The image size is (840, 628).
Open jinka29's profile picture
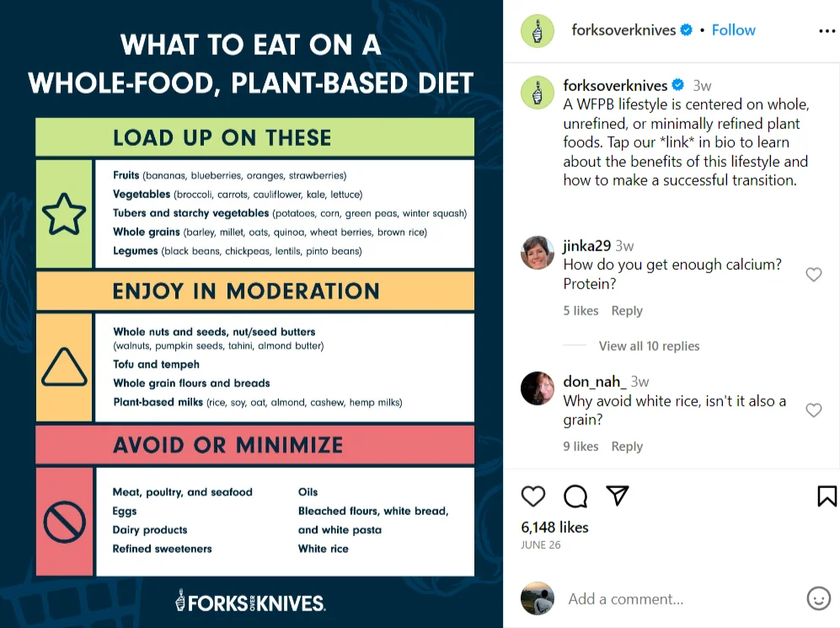coord(538,252)
